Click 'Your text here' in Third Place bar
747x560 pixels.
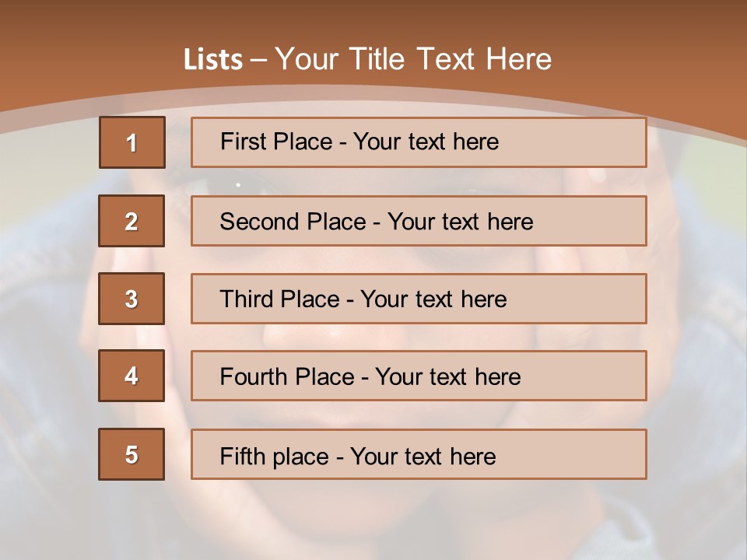click(x=433, y=299)
